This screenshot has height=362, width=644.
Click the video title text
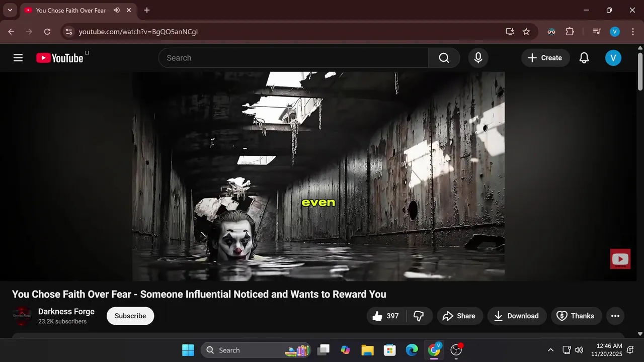point(199,294)
